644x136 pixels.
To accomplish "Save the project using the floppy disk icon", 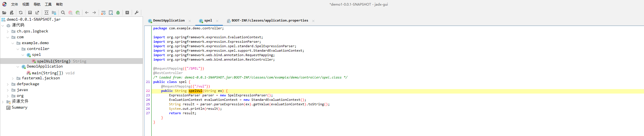I will [30, 13].
